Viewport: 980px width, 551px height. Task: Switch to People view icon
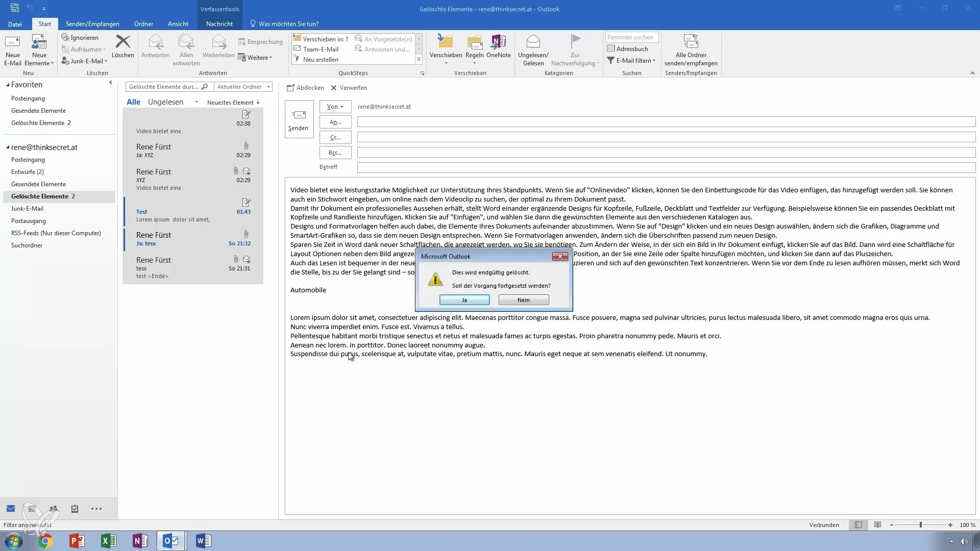(53, 509)
